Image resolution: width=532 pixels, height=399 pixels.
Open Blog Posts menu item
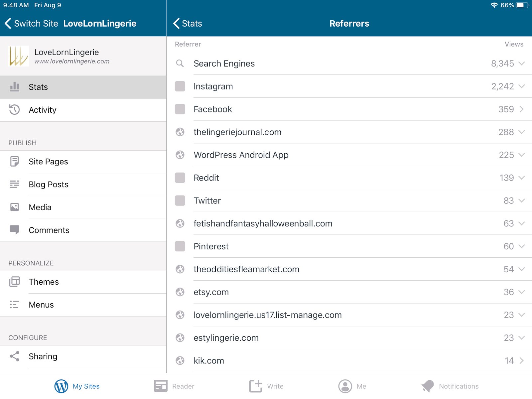click(83, 185)
